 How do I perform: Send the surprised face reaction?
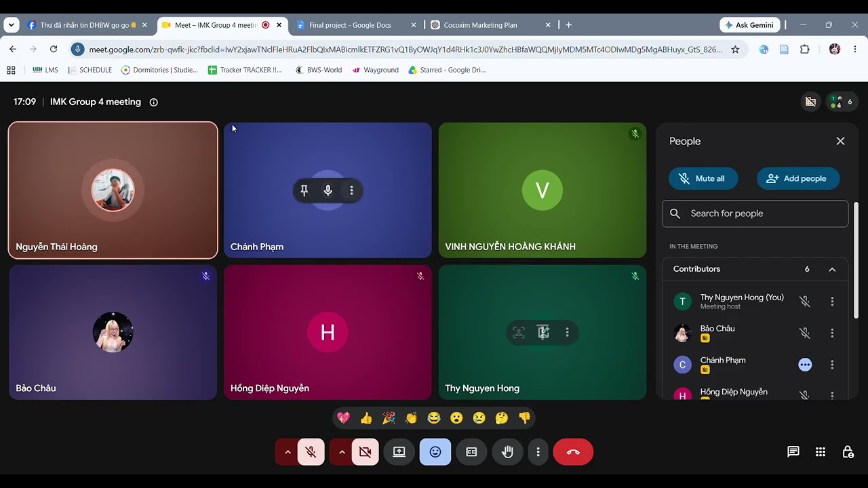click(x=456, y=418)
